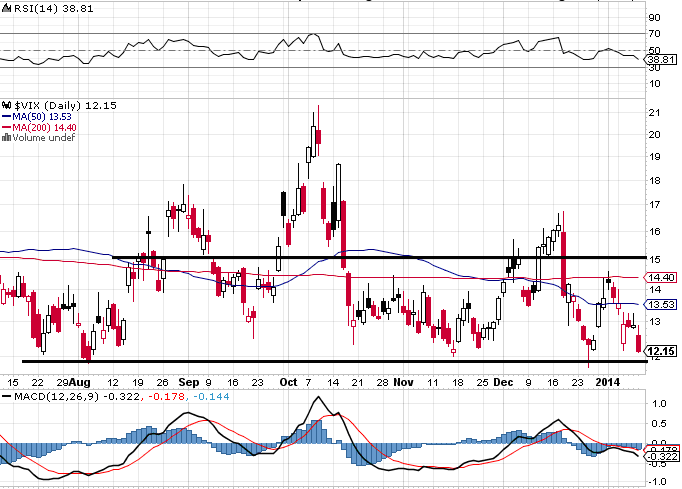Click the 70 level on RSI axis
The image size is (682, 489).
tap(654, 33)
